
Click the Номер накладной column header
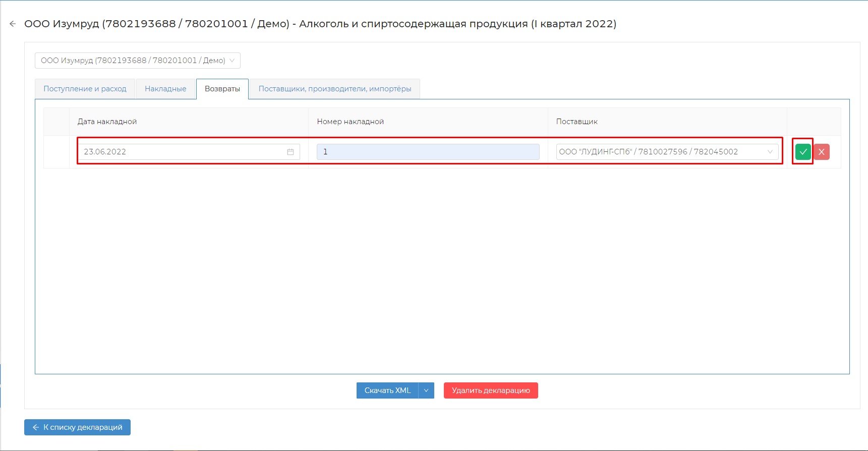click(x=351, y=122)
